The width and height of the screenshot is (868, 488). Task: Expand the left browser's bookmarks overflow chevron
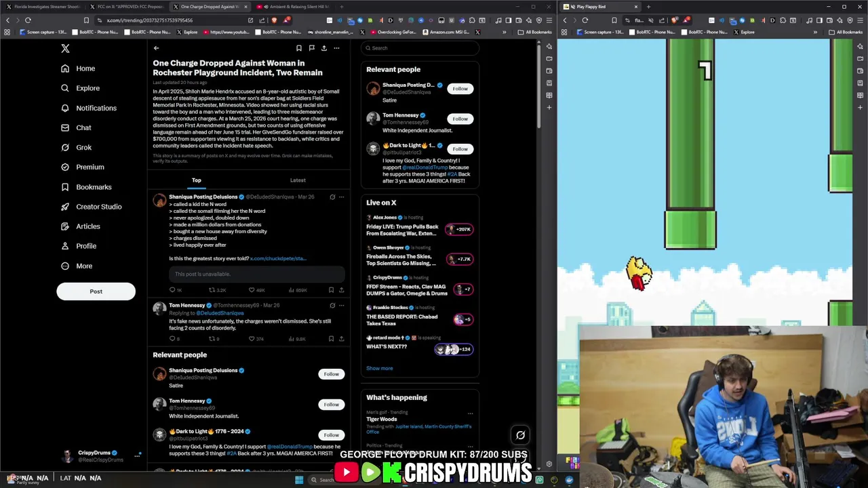tap(504, 32)
